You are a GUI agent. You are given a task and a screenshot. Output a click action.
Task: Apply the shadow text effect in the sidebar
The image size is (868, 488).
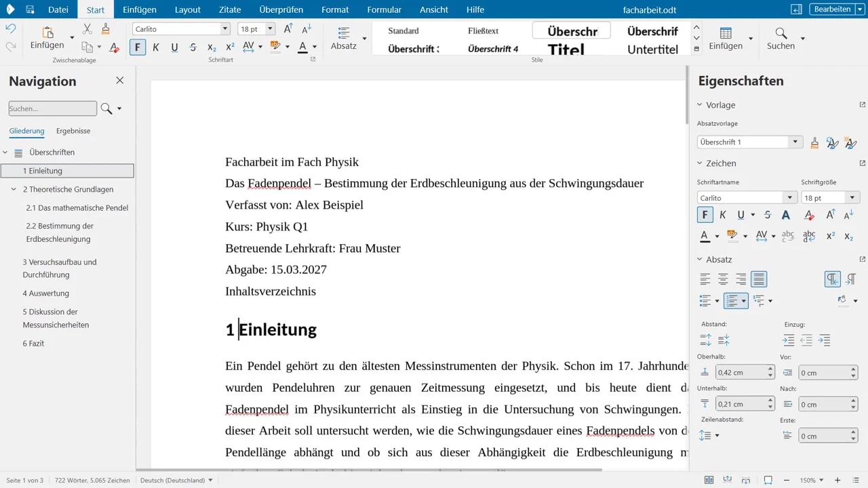tap(786, 215)
